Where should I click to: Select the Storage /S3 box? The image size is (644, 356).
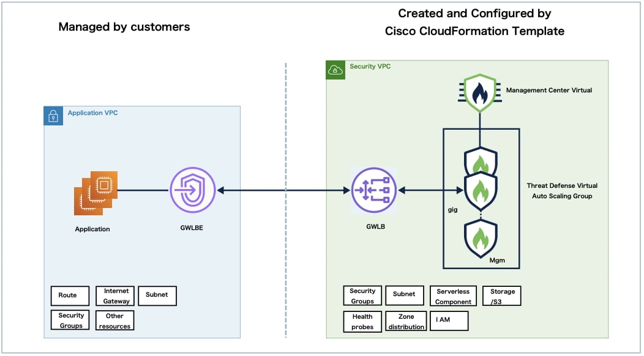tap(502, 296)
